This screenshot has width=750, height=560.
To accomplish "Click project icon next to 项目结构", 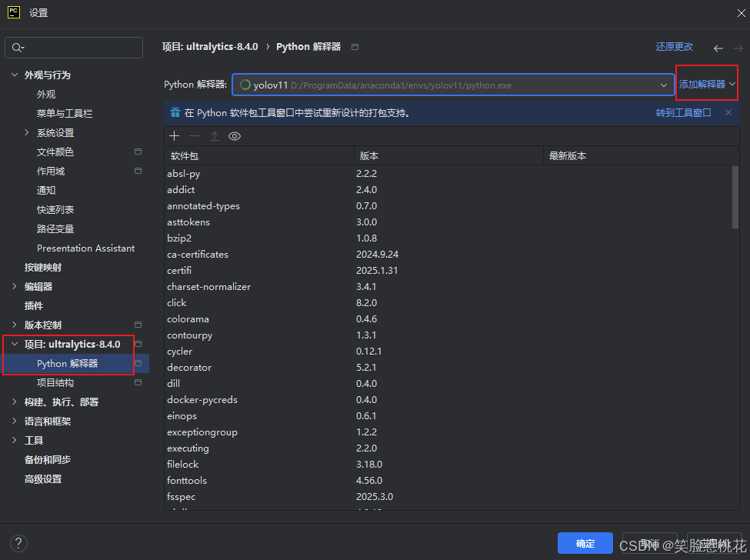I will pyautogui.click(x=138, y=382).
